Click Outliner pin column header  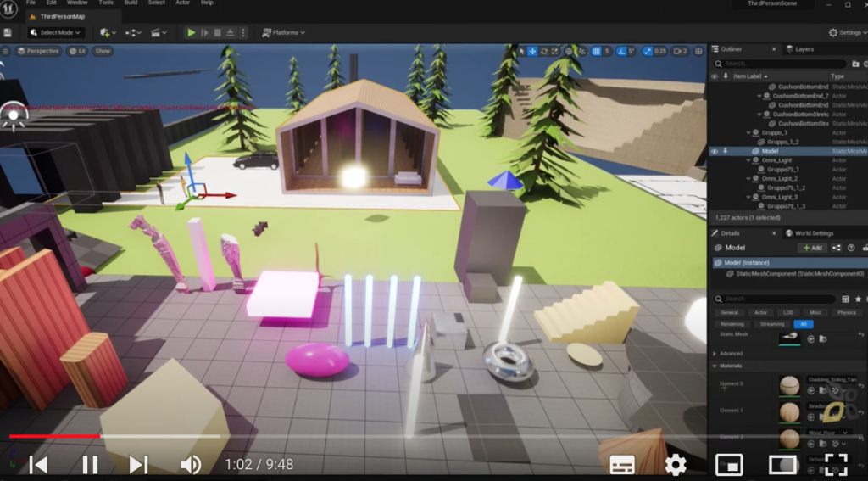[x=726, y=76]
